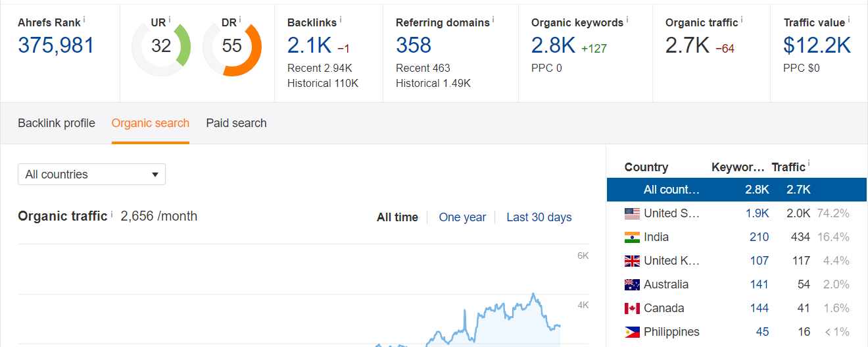Click the organic traffic line chart peak
868x347 pixels.
[533, 294]
